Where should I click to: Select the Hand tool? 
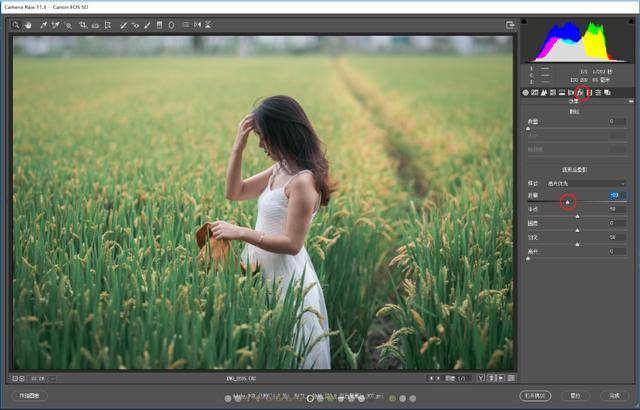[29, 24]
